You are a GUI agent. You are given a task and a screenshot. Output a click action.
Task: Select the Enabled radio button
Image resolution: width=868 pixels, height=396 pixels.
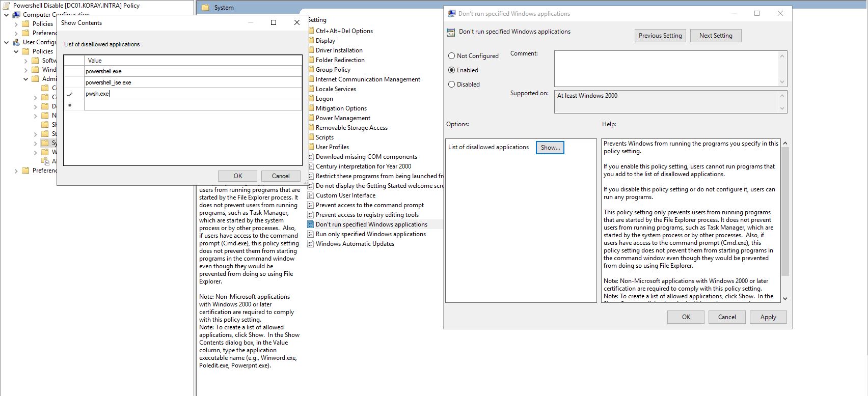click(x=452, y=70)
